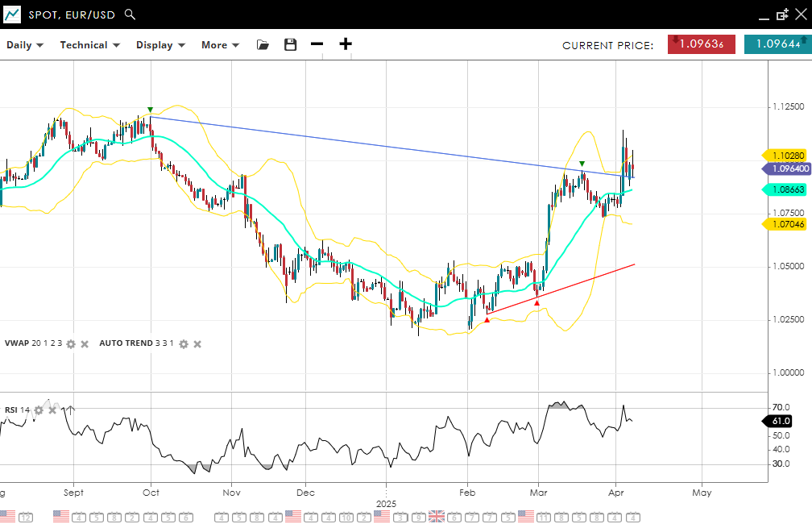Expand the Technical indicators dropdown

pyautogui.click(x=89, y=45)
